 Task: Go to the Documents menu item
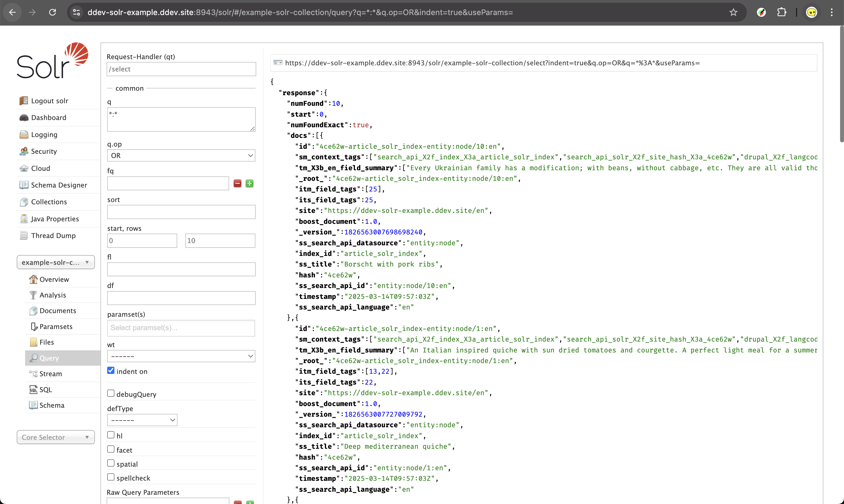pos(58,311)
